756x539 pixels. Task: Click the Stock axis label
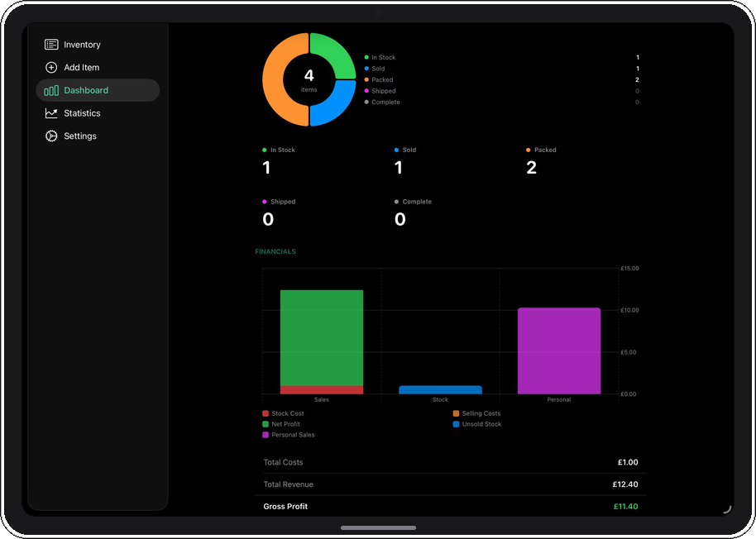coord(440,399)
